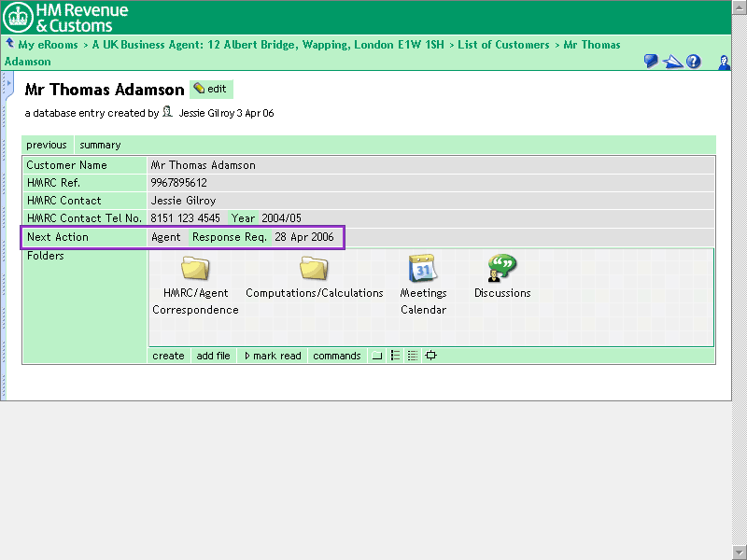Click the up-arrow icon before My eRooms
This screenshot has height=560, width=747.
[9, 44]
